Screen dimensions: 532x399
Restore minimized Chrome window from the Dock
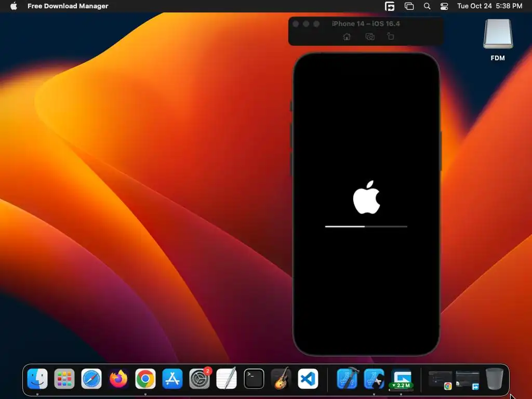pos(441,380)
